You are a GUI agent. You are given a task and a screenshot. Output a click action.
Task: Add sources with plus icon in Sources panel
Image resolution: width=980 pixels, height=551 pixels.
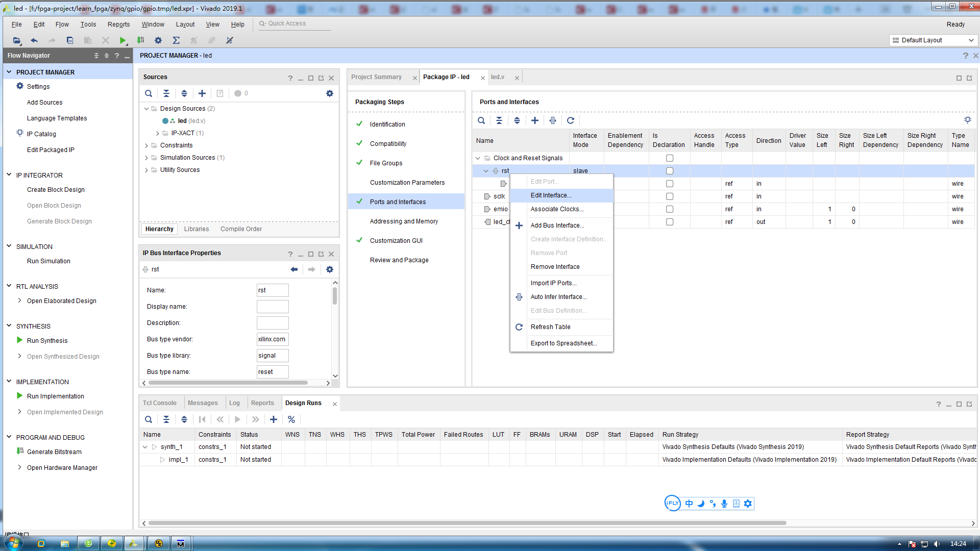click(x=202, y=93)
